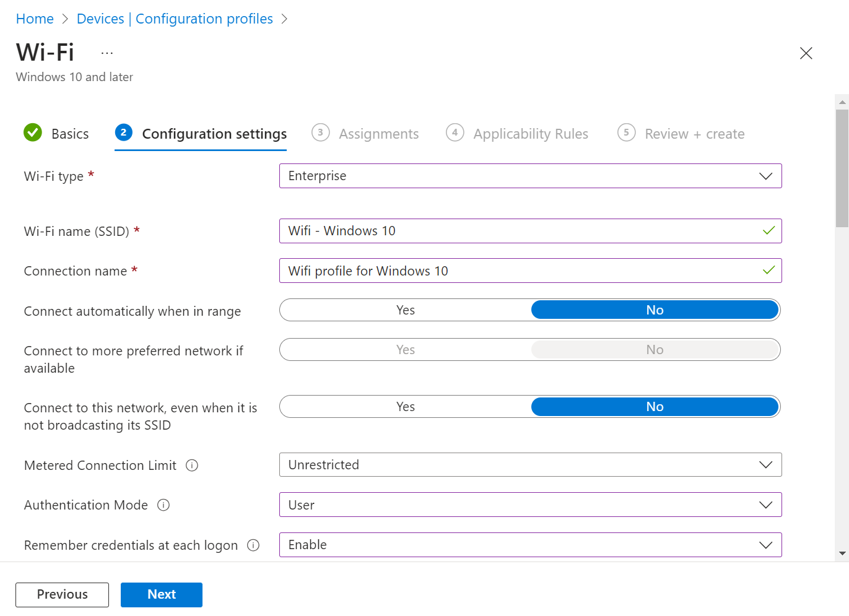Click the Next button
The width and height of the screenshot is (849, 616).
click(x=161, y=594)
